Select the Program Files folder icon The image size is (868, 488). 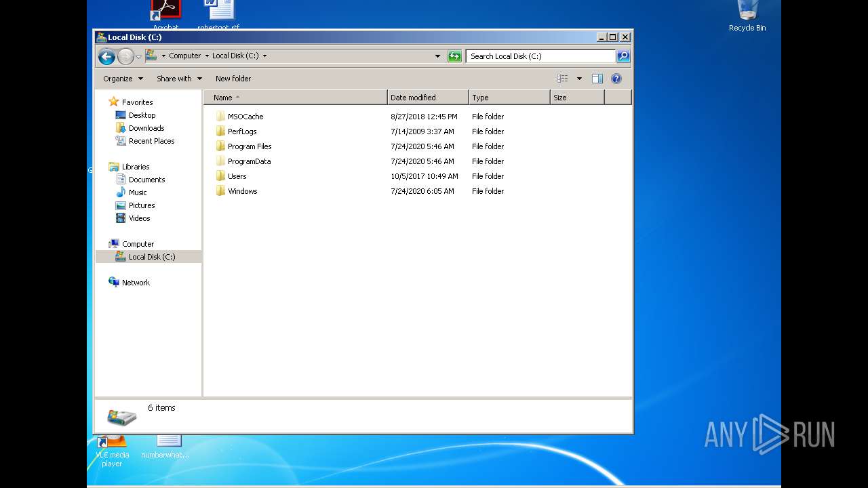(220, 146)
